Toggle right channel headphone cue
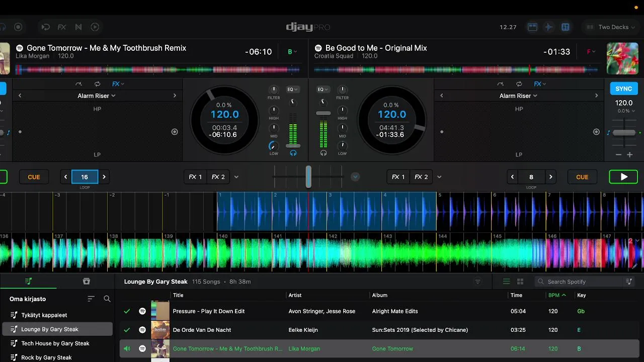 (x=323, y=153)
